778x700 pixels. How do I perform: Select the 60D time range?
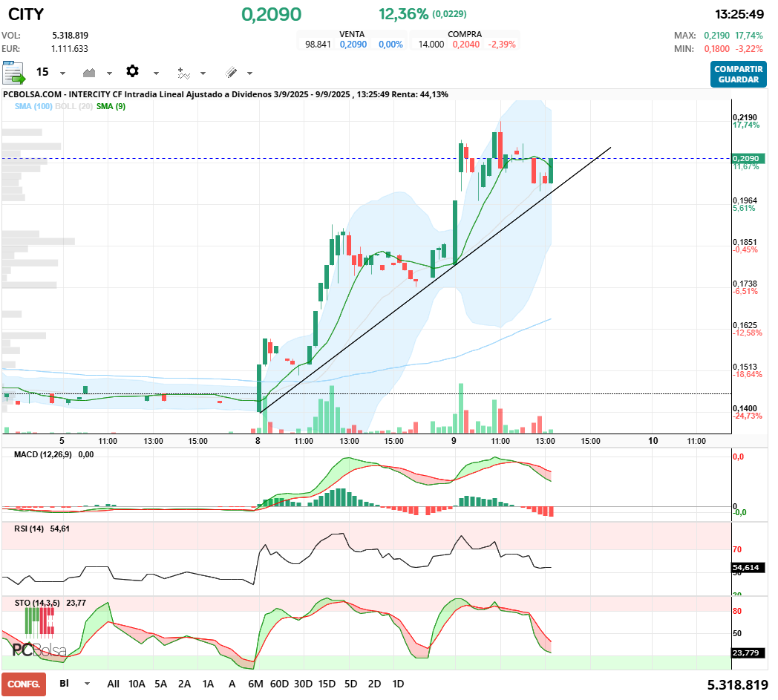tap(279, 684)
